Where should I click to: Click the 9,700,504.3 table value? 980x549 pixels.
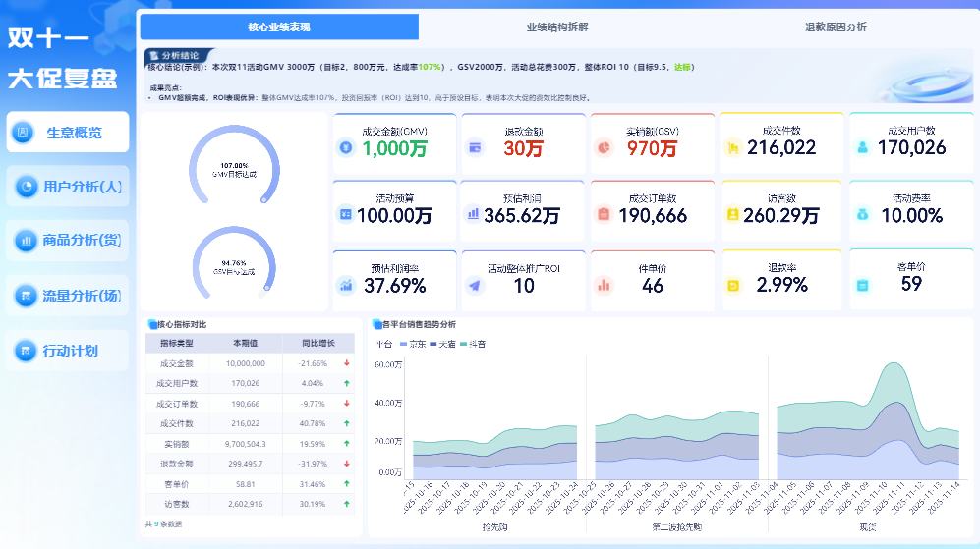point(246,444)
